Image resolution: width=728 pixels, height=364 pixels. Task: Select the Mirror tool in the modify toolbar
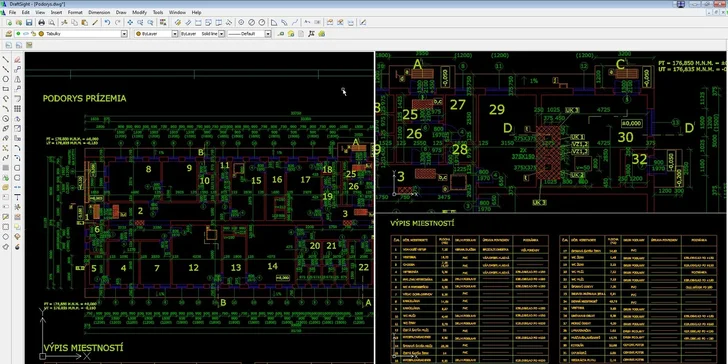18,79
